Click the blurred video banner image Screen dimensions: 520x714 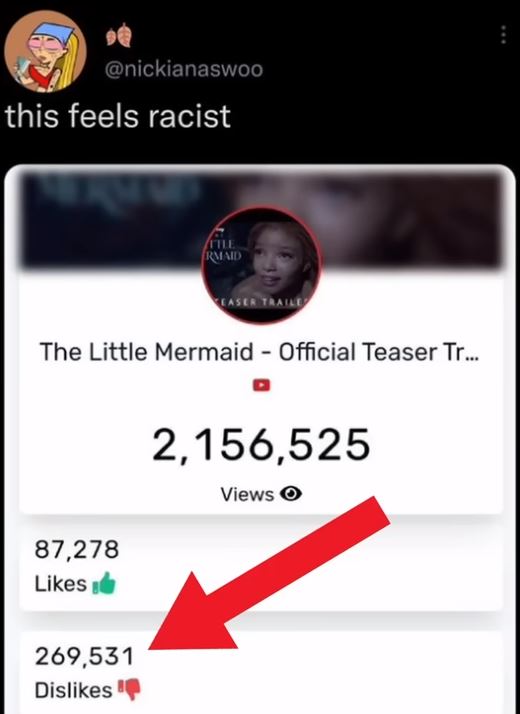[x=261, y=220]
